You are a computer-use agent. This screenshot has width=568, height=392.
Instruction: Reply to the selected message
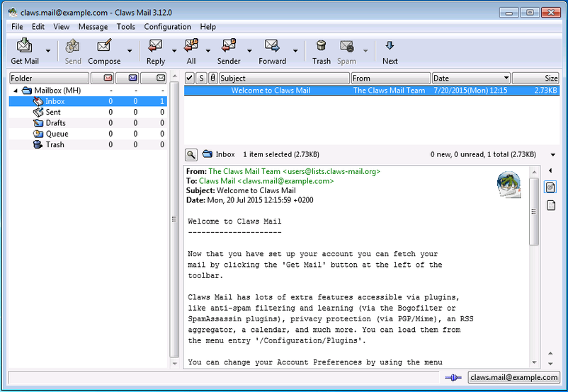point(155,52)
